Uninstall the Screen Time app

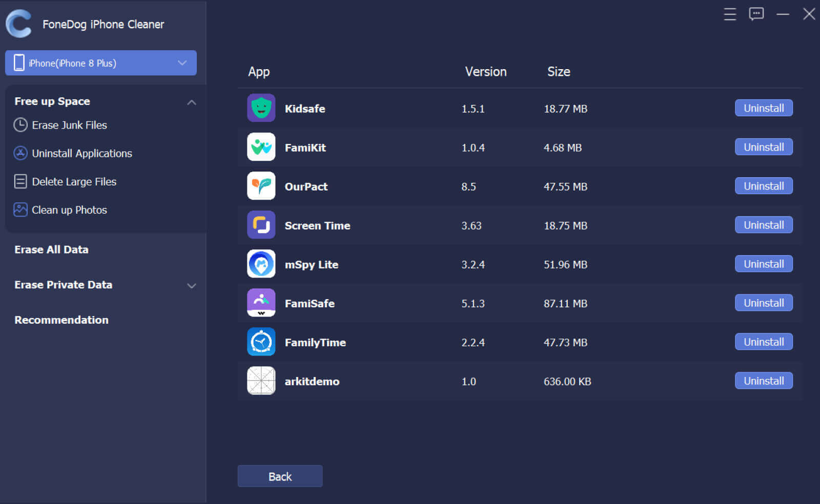coord(764,225)
